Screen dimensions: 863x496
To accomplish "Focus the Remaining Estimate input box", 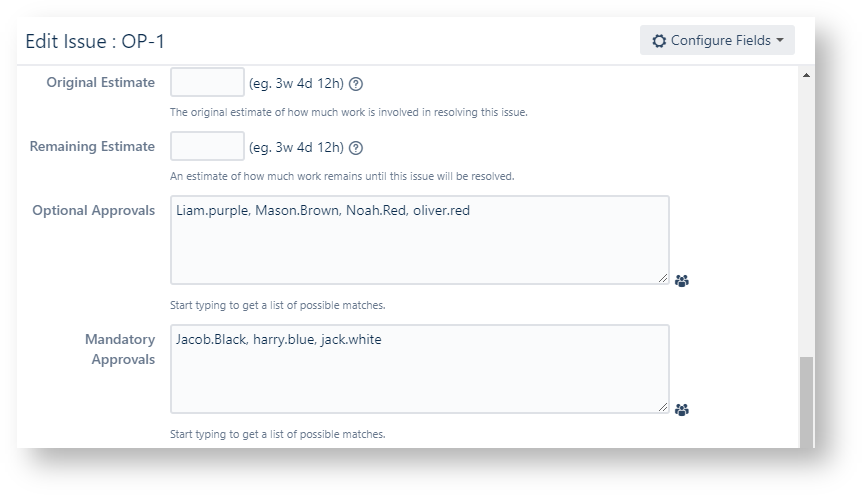I will coord(207,146).
